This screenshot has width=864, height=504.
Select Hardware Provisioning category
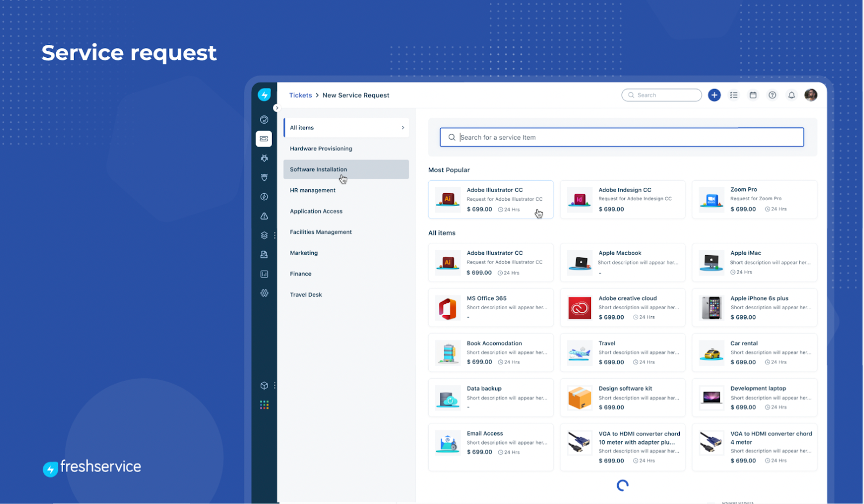pyautogui.click(x=346, y=148)
